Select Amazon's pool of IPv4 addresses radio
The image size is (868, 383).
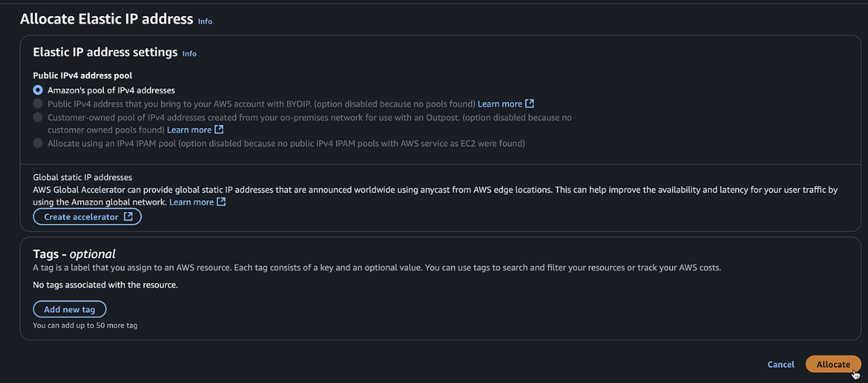38,90
